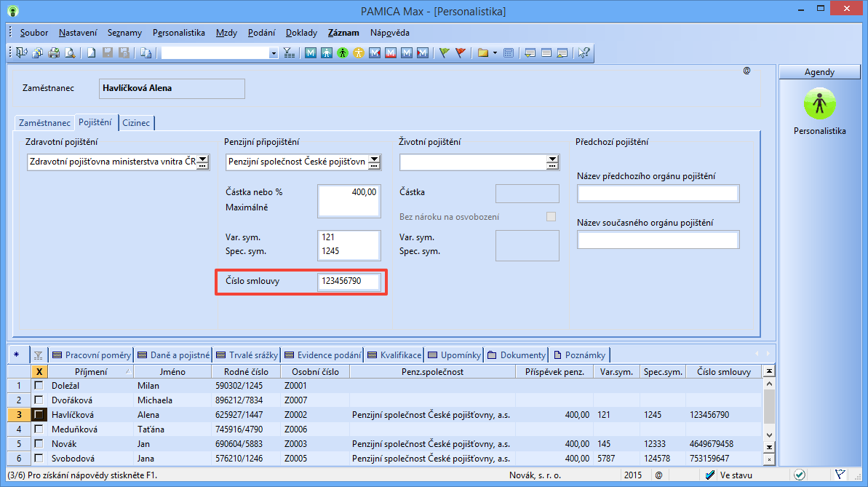Click the printer icon in toolbar

54,52
